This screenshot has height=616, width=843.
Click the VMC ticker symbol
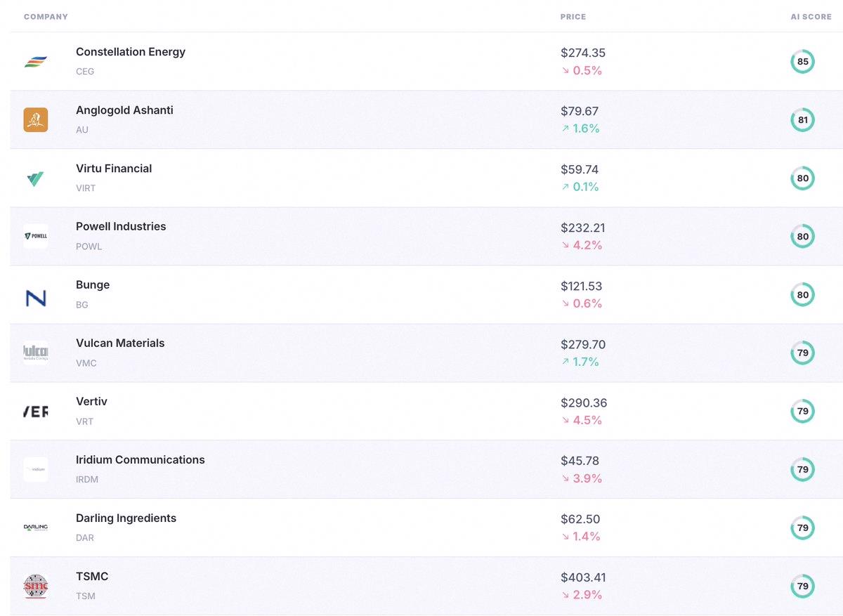tap(86, 363)
